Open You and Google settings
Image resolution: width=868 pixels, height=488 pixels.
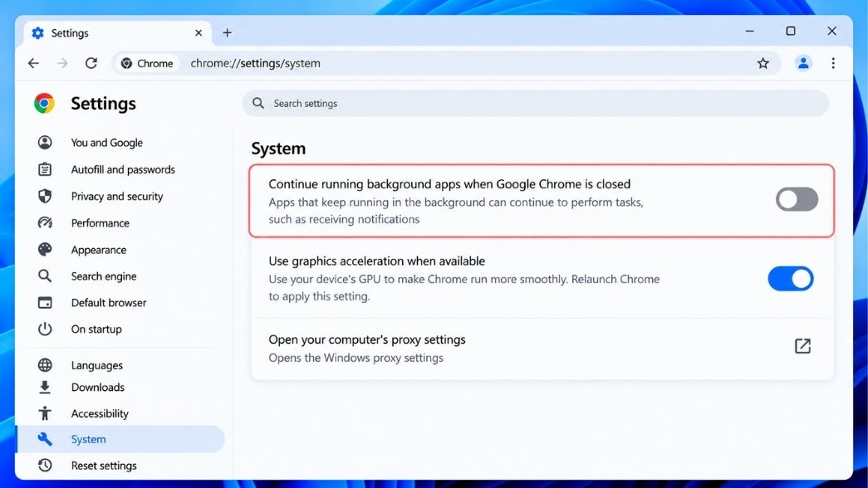tap(107, 142)
